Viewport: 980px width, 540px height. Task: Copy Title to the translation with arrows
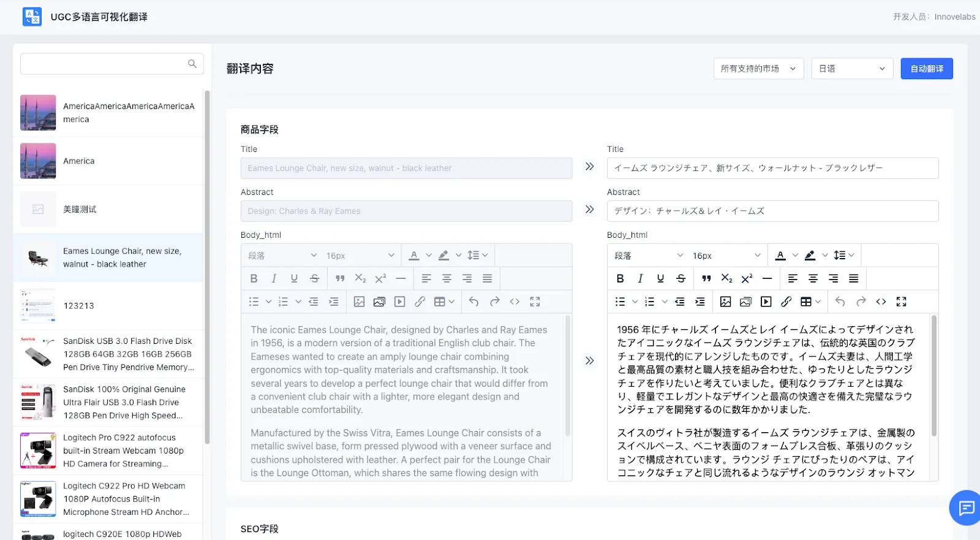(589, 167)
